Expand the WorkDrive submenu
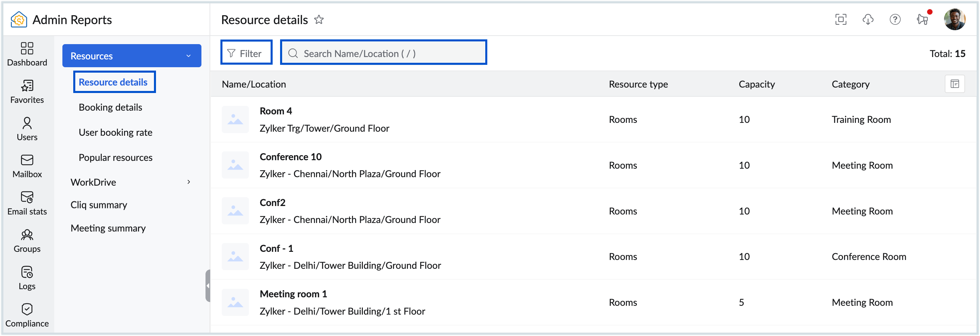The image size is (980, 336). click(189, 182)
